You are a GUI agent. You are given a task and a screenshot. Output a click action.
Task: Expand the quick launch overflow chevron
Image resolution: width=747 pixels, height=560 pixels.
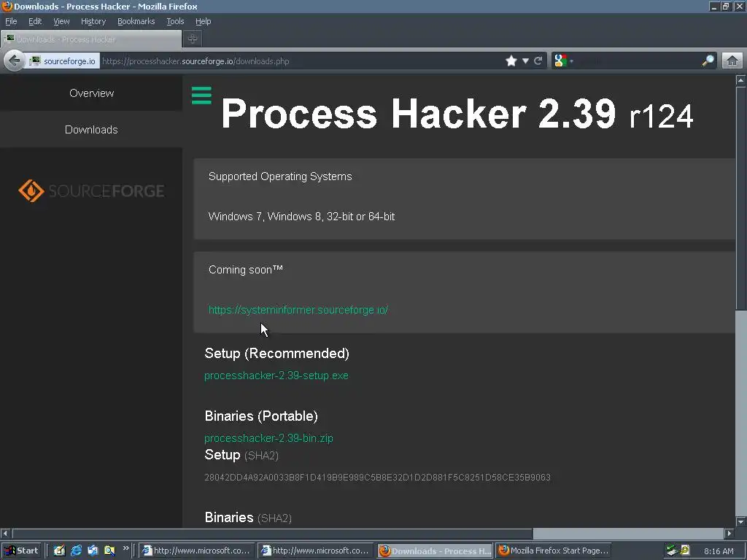125,548
